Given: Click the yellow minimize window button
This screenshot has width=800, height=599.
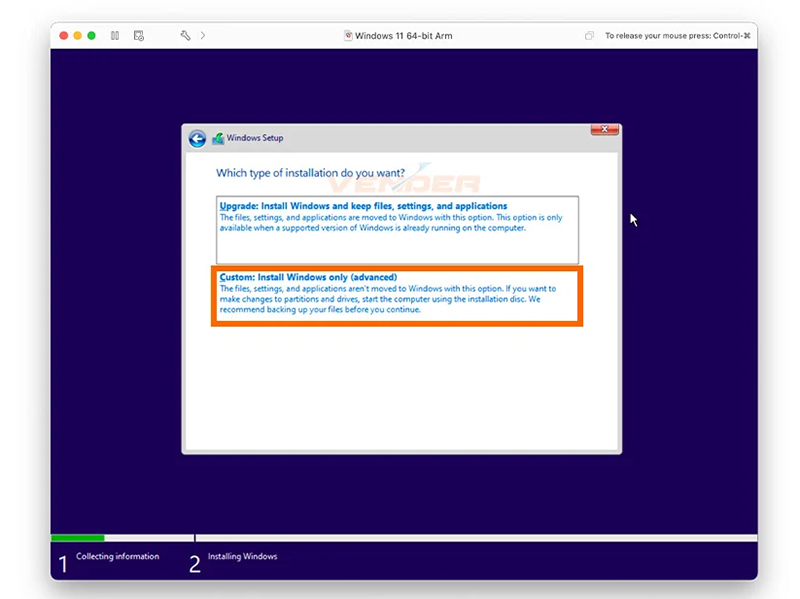Looking at the screenshot, I should [78, 36].
